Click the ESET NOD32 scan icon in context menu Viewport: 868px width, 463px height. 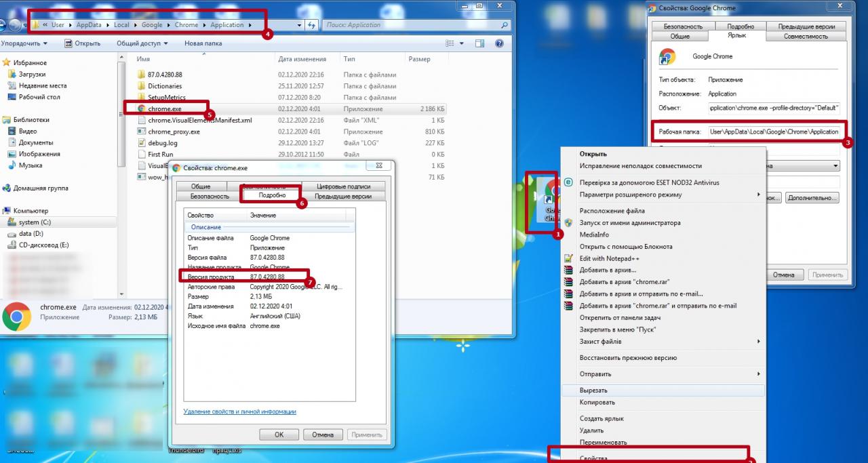(568, 182)
